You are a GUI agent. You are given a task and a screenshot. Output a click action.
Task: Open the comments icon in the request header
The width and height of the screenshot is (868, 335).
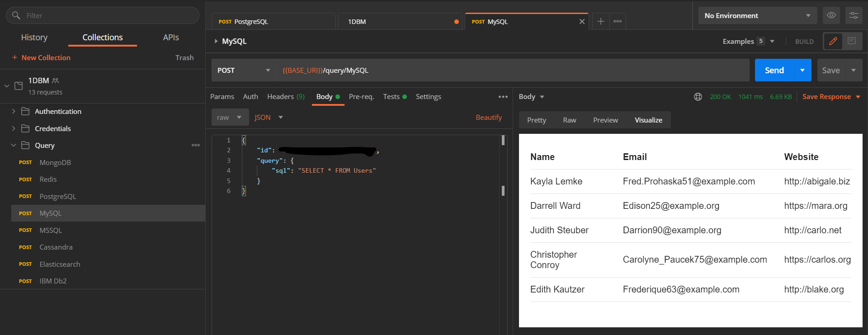click(852, 41)
